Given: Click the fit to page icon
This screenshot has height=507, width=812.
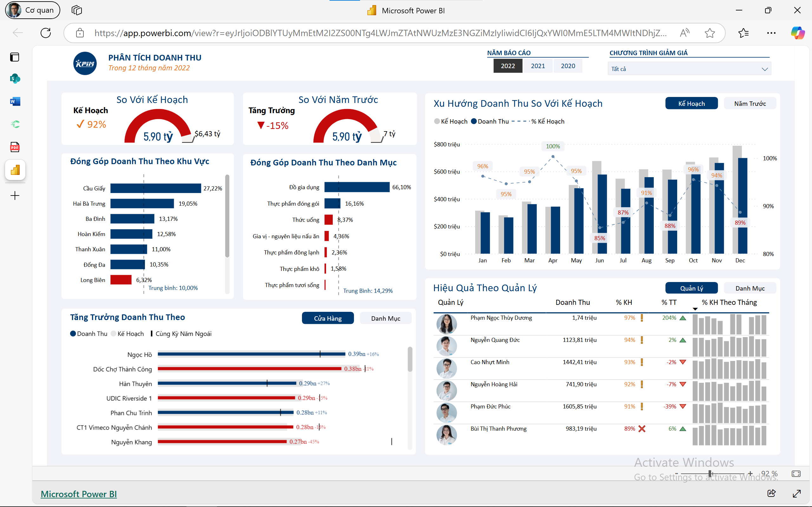Looking at the screenshot, I should 796,473.
